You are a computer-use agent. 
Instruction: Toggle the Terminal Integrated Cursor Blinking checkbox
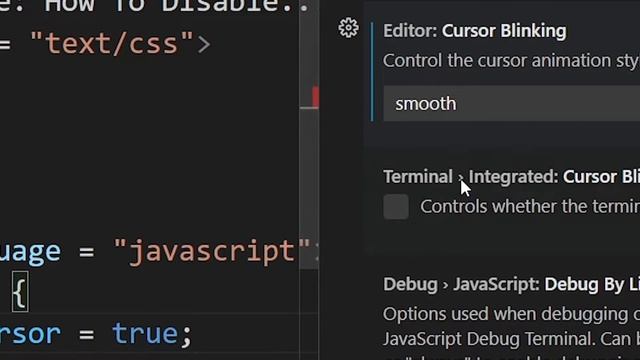click(396, 207)
